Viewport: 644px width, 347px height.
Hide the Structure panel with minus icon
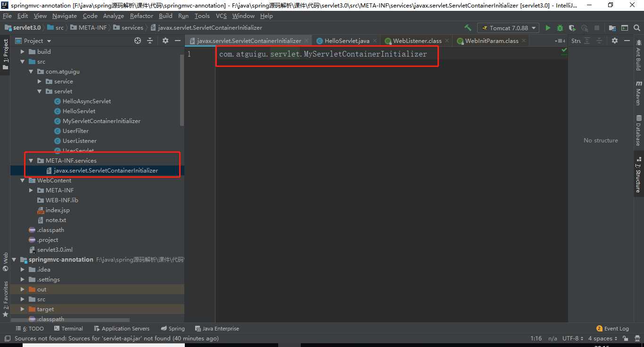point(627,41)
